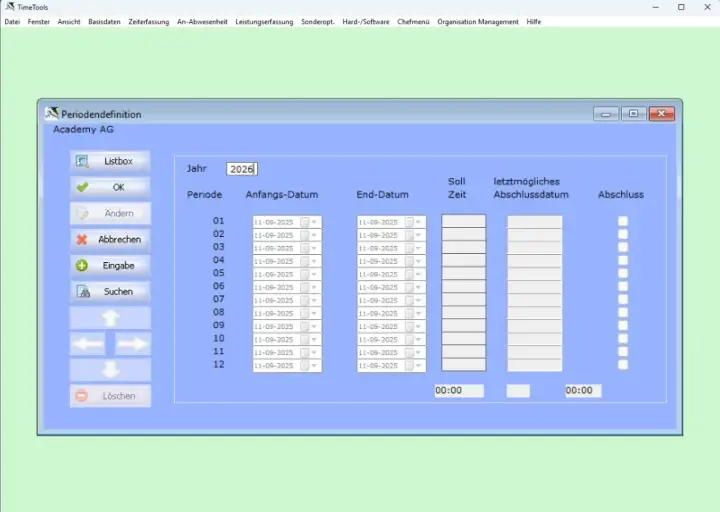
Task: Click the left arrow navigation icon
Action: [x=87, y=344]
